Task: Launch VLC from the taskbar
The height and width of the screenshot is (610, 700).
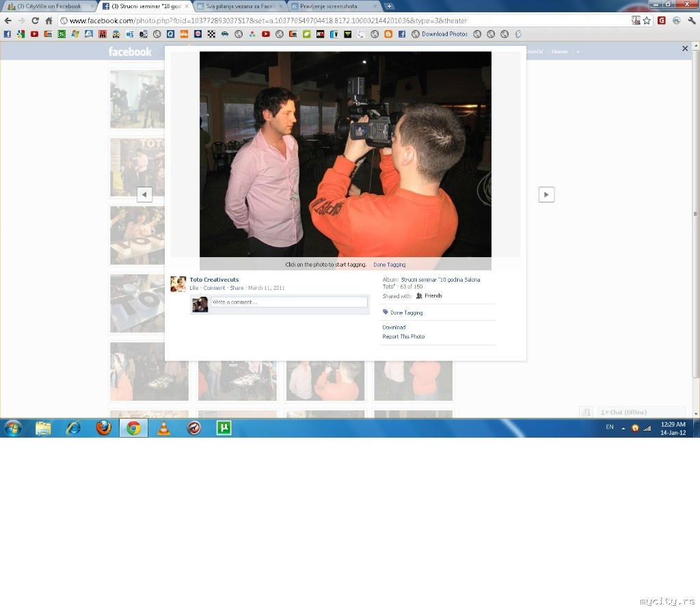Action: click(x=164, y=428)
